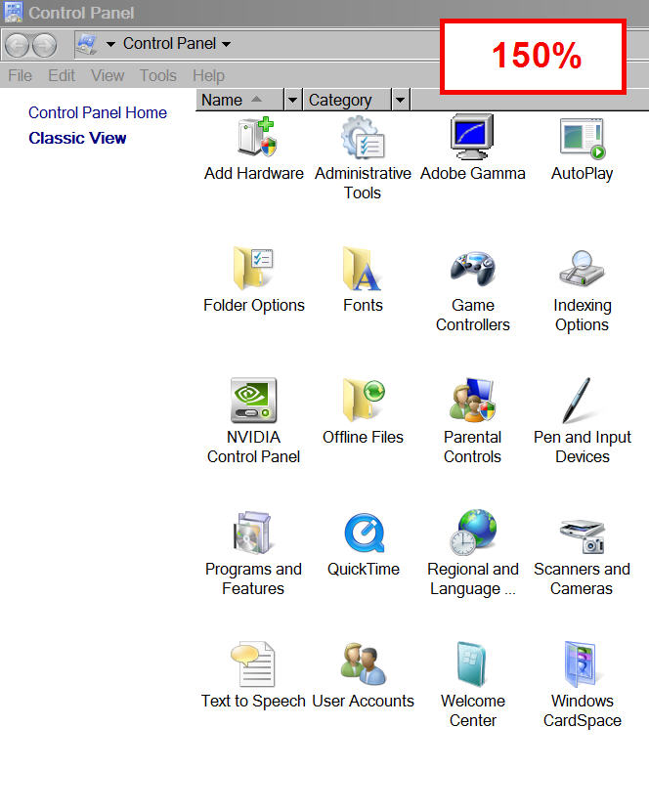Open the Category column filter dropdown arrow
Screen dimensions: 649x812
[x=401, y=100]
